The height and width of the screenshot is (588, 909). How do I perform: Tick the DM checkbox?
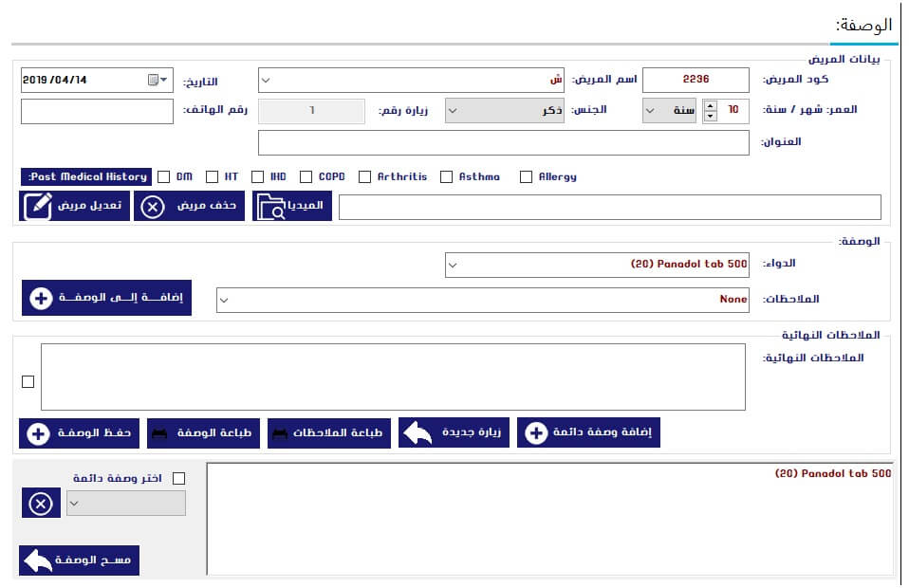pyautogui.click(x=164, y=176)
